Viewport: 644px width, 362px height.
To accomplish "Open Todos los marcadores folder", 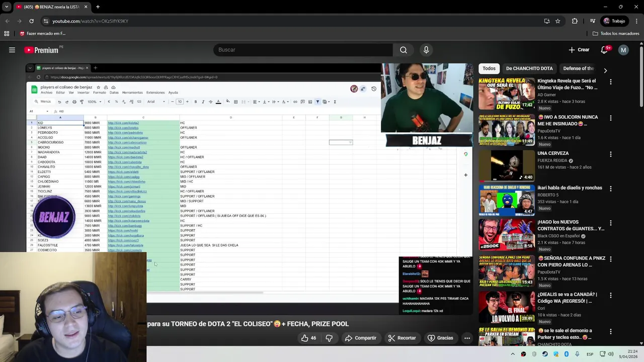I will [616, 34].
